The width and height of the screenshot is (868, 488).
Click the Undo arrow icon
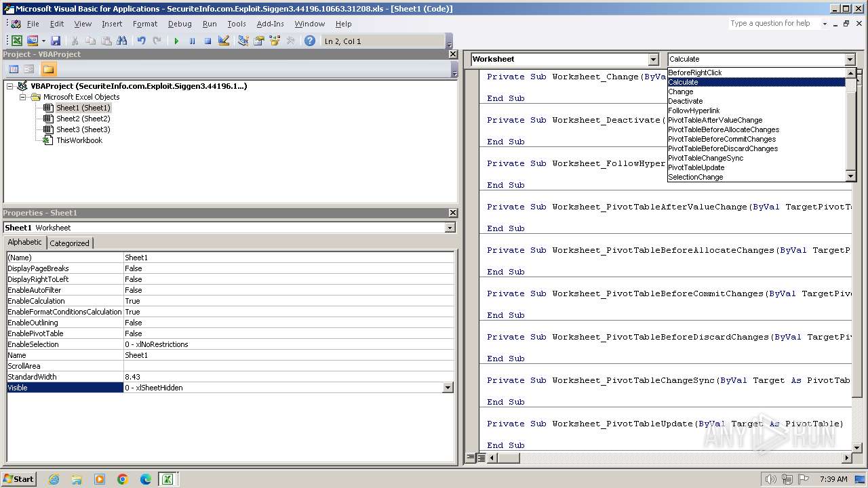(141, 41)
